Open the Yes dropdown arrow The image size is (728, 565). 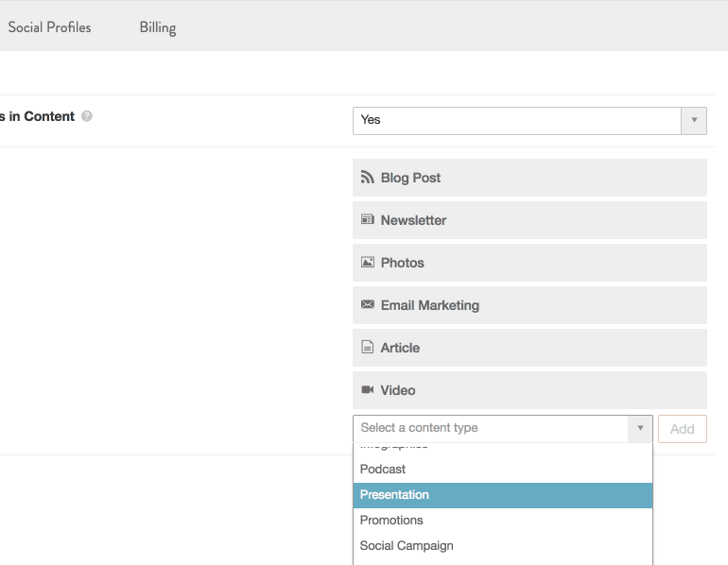[x=694, y=121]
